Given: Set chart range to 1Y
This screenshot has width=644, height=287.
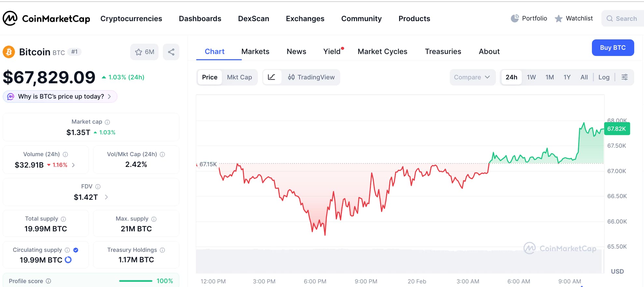Looking at the screenshot, I should click(x=567, y=77).
